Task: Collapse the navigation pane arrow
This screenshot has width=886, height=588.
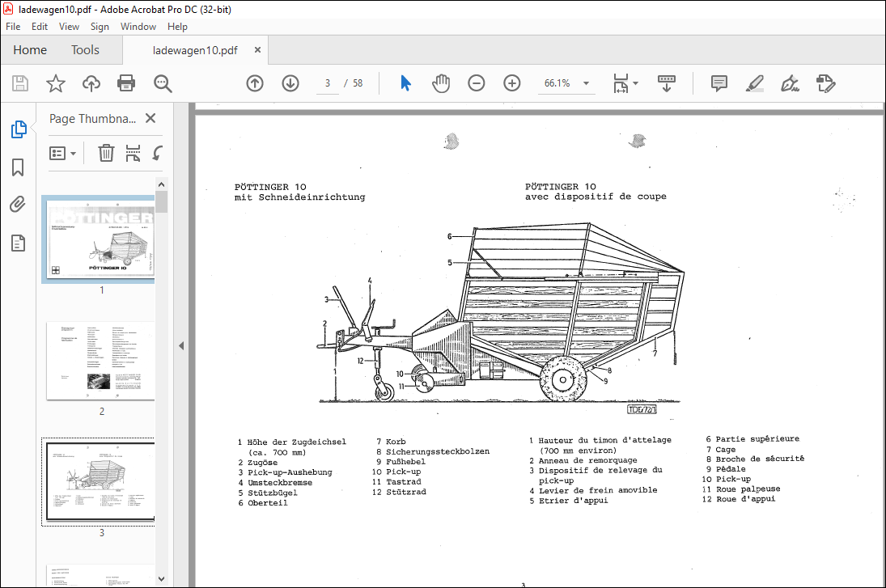Action: click(x=181, y=345)
